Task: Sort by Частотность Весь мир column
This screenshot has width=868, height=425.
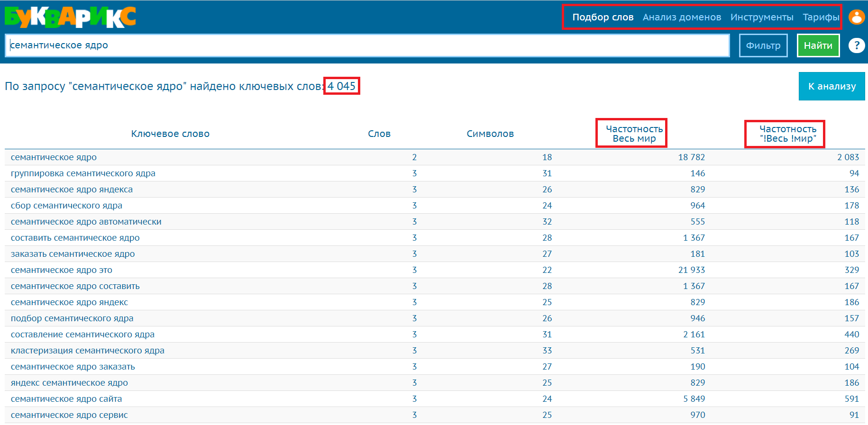Action: [x=634, y=134]
